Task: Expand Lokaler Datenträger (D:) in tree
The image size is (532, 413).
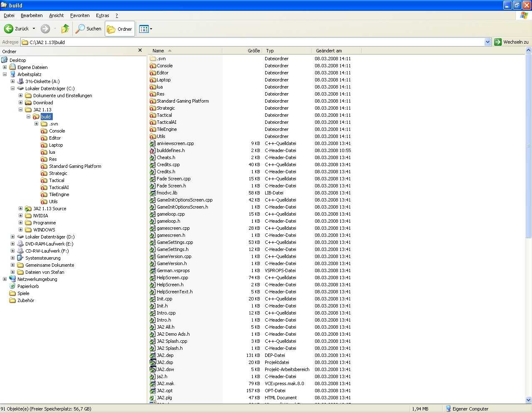Action: coord(12,237)
